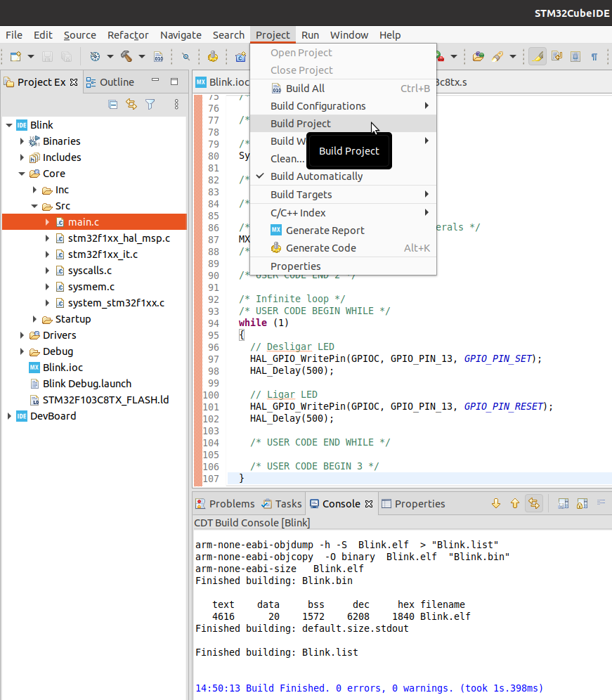Open the dropdown next to the hammer icon
Image resolution: width=612 pixels, height=700 pixels.
(141, 57)
